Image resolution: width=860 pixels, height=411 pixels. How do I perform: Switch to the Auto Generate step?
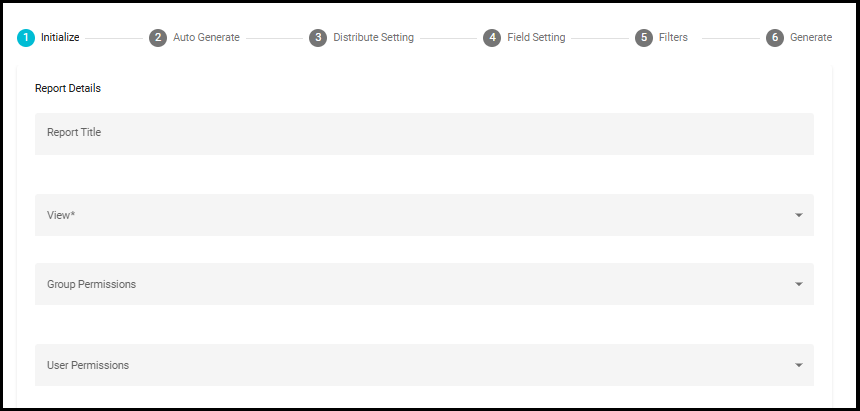tap(206, 37)
